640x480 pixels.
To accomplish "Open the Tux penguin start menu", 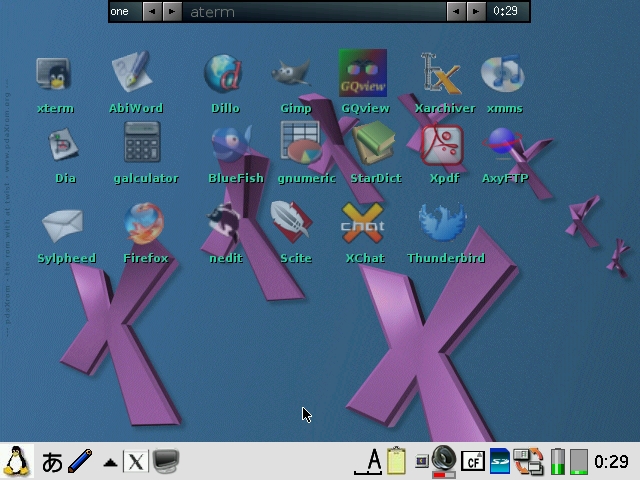I will pyautogui.click(x=17, y=461).
